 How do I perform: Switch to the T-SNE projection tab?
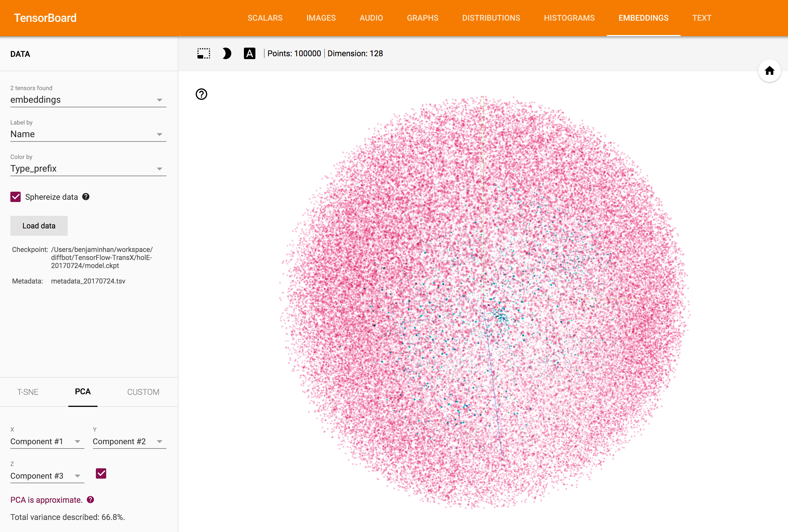coord(28,392)
